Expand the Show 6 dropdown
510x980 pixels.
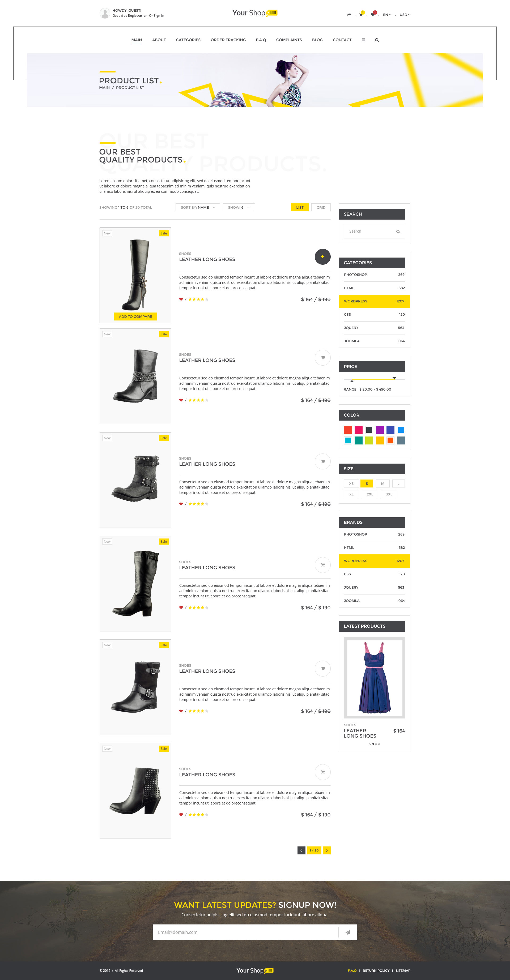tap(239, 207)
